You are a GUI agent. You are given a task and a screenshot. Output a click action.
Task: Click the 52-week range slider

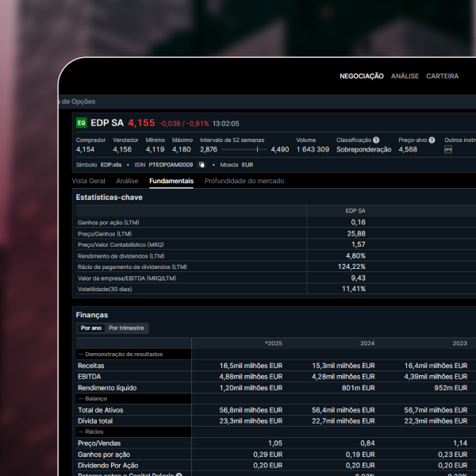pos(244,149)
